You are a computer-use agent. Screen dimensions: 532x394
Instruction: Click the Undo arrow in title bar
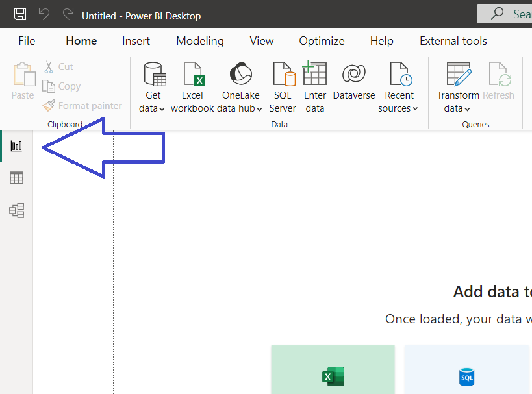(44, 14)
